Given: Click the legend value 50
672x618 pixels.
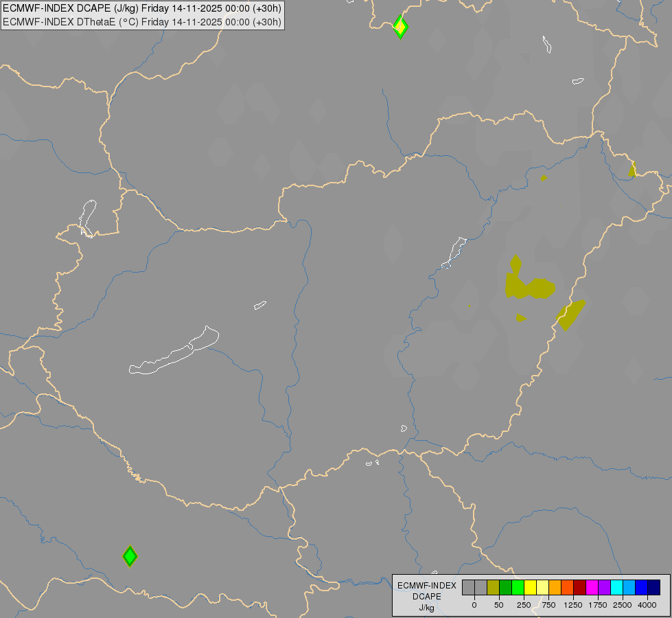Looking at the screenshot, I should tap(499, 605).
